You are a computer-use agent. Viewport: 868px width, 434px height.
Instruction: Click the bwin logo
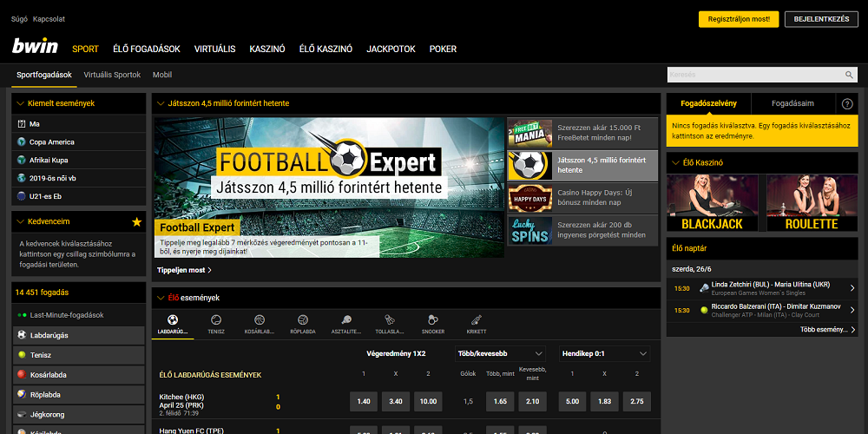pos(35,48)
